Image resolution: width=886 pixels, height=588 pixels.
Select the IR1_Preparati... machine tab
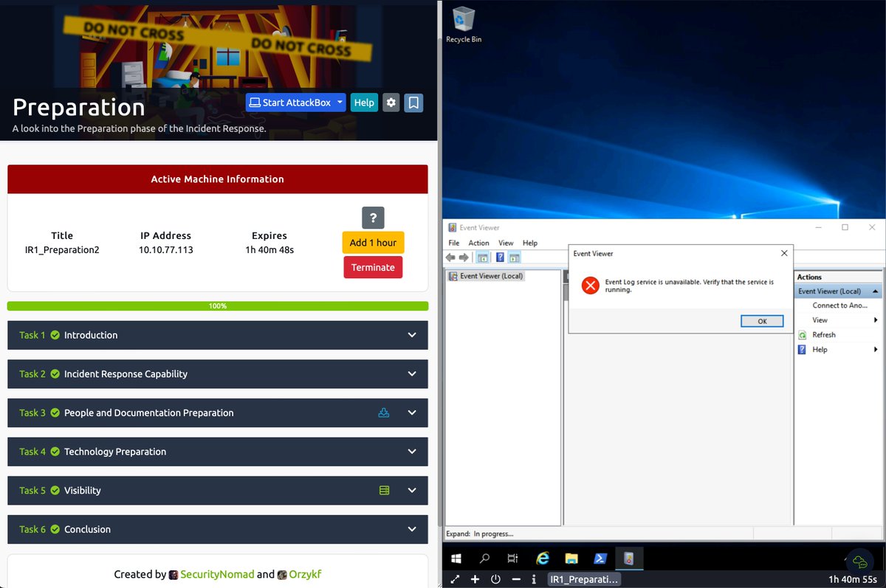point(584,579)
